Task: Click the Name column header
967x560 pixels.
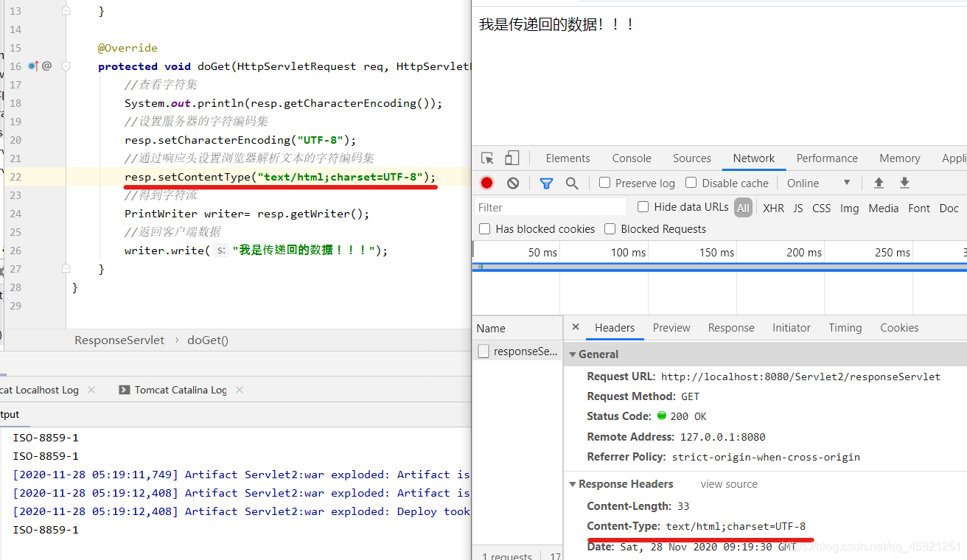Action: (x=517, y=329)
